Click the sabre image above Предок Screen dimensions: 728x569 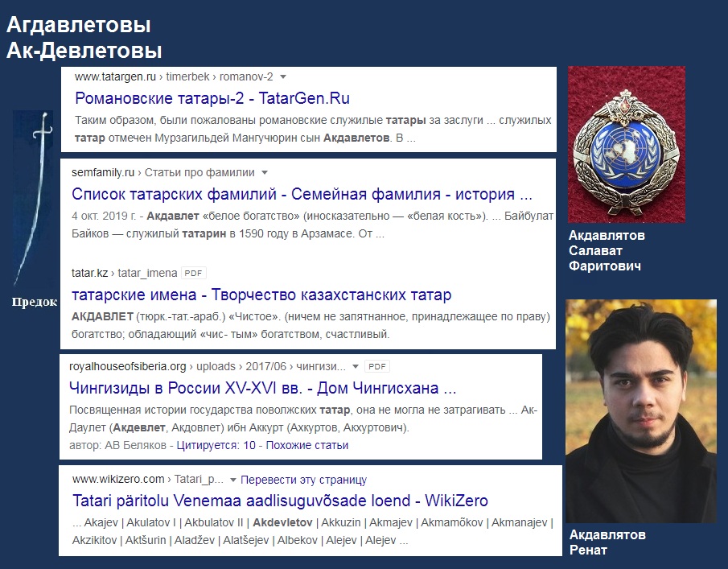pos(33,198)
